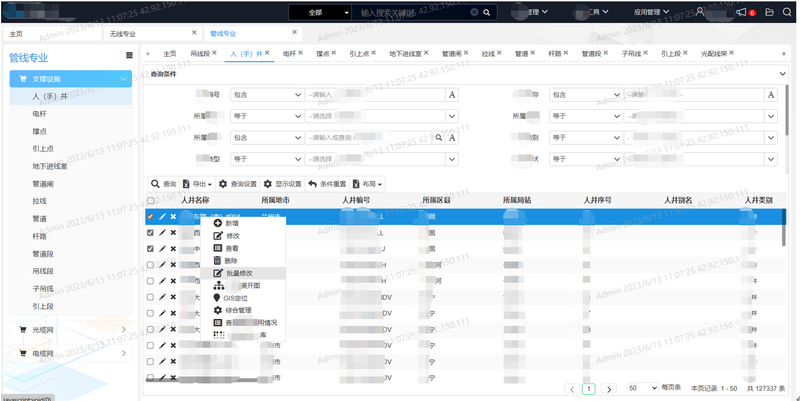
Task: Click the A icon beside the 编号 input
Action: [x=452, y=95]
